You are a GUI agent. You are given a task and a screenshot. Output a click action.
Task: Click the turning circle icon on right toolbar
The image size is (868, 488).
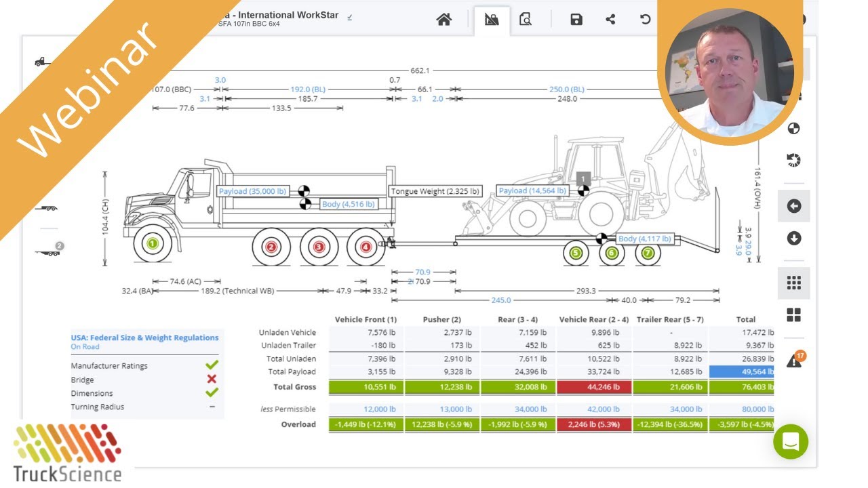[794, 160]
